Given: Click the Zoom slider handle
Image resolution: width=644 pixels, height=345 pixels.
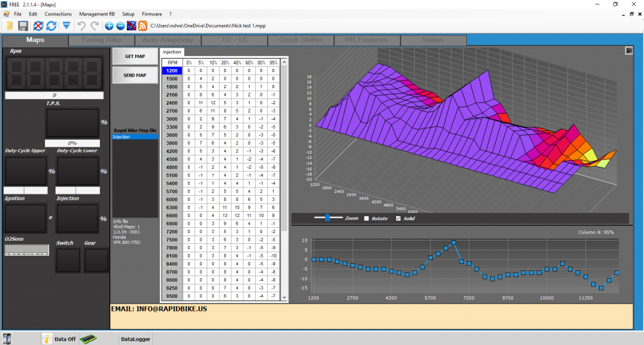Looking at the screenshot, I should (x=328, y=218).
